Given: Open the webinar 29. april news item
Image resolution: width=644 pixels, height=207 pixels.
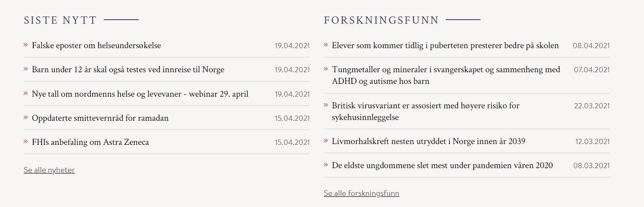Looking at the screenshot, I should (x=140, y=94).
